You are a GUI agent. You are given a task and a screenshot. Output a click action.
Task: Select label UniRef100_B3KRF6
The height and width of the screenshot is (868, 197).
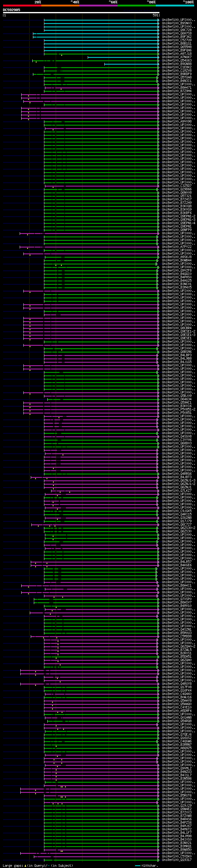177,213
